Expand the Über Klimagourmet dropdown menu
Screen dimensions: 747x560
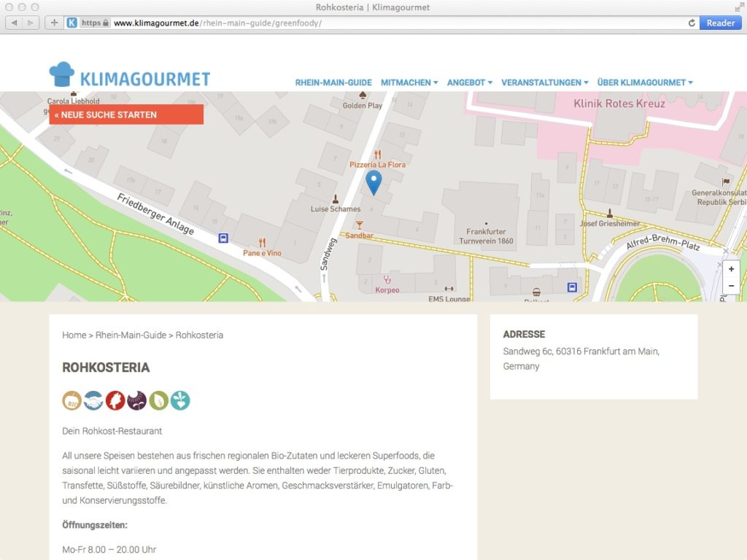click(x=645, y=82)
